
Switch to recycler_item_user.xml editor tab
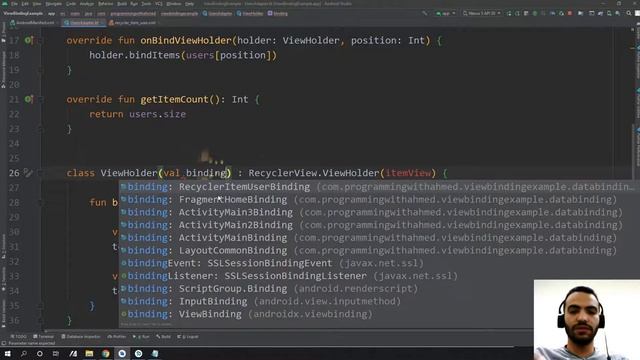[x=133, y=23]
